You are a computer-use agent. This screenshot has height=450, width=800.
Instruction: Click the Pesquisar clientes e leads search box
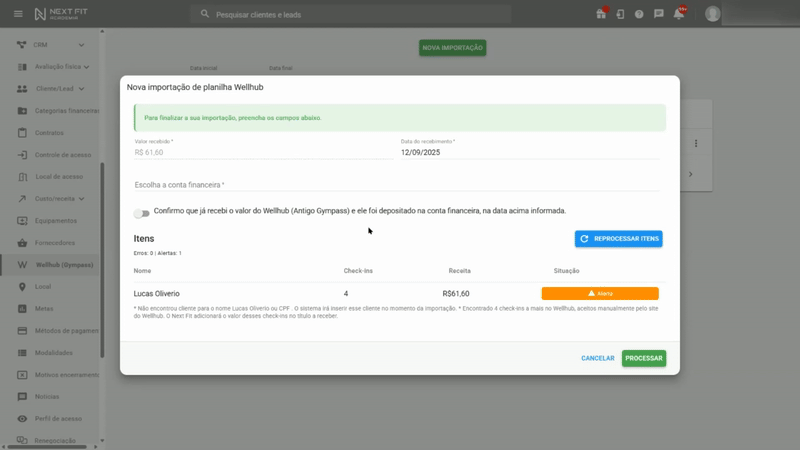click(351, 14)
